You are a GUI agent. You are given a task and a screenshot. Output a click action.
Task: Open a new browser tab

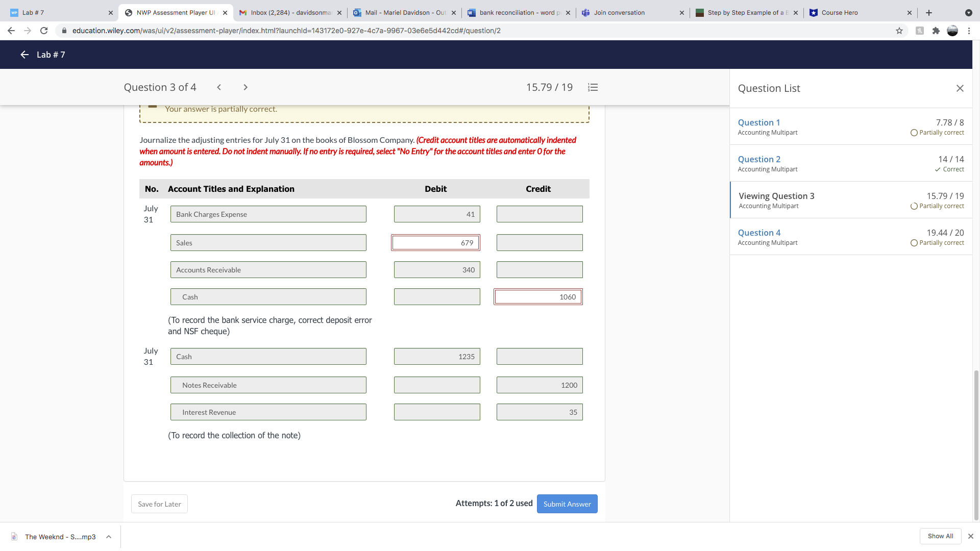pyautogui.click(x=929, y=13)
